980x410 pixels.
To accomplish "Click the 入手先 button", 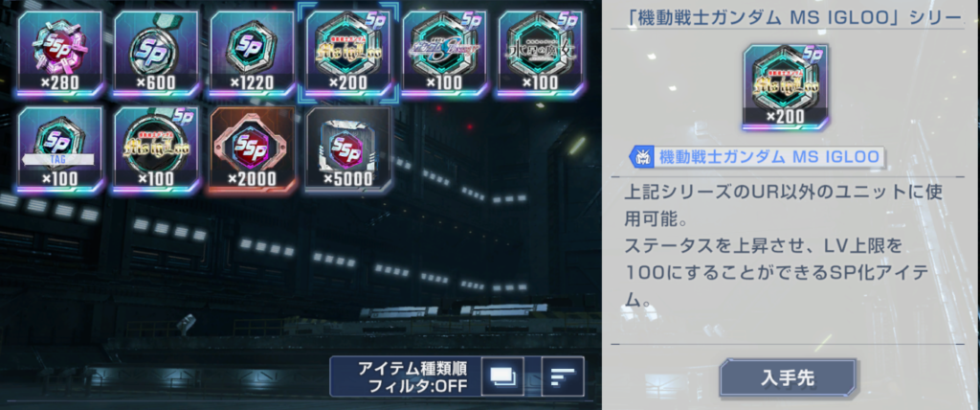I will click(788, 377).
